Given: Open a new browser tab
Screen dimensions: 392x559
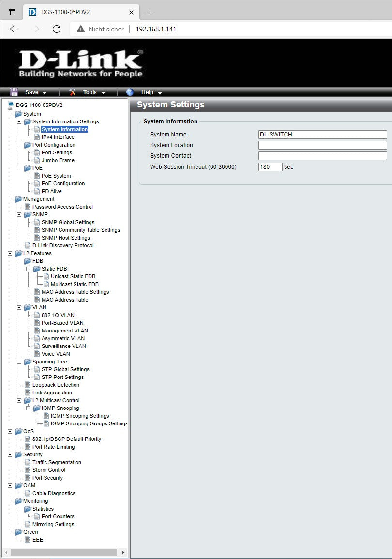Looking at the screenshot, I should point(148,12).
